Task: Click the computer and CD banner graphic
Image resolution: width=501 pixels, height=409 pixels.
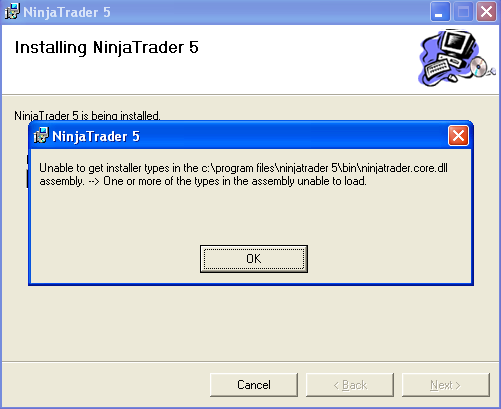Action: click(x=456, y=57)
